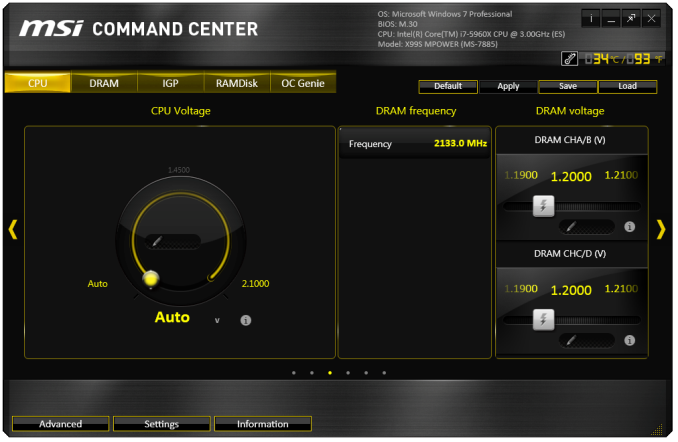Save the current profile

(x=568, y=86)
